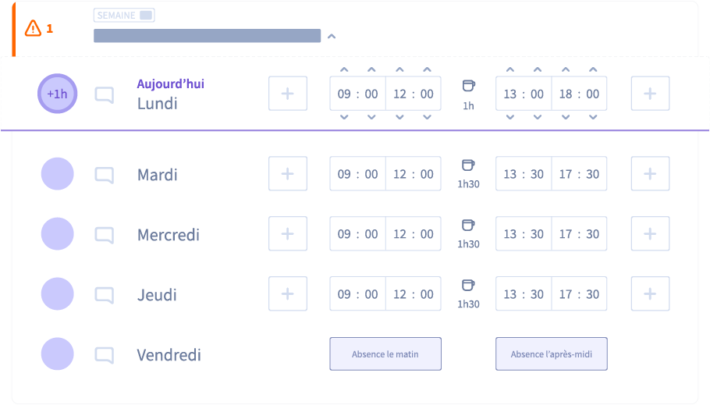Add a time slot after Jeudi afternoon
Viewport: 710px width, 405px height.
point(650,294)
